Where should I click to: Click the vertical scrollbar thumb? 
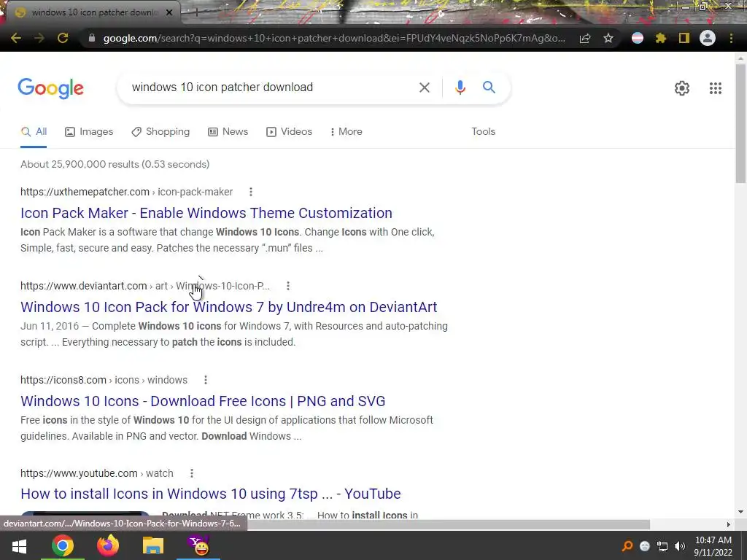pos(741,122)
